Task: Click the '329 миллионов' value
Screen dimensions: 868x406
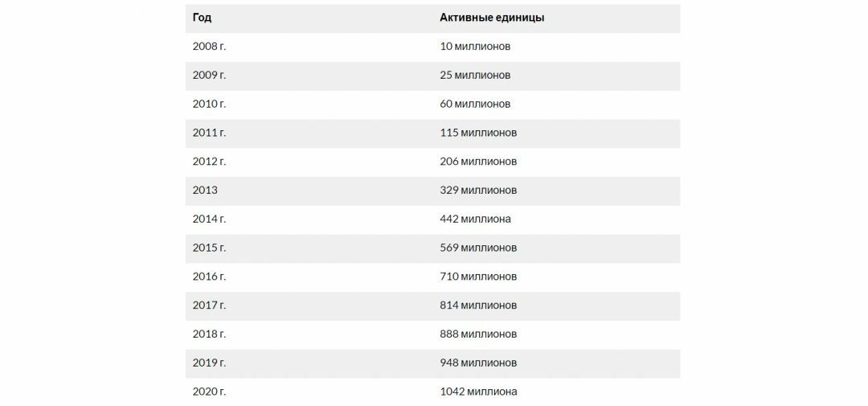Action: pyautogui.click(x=478, y=190)
